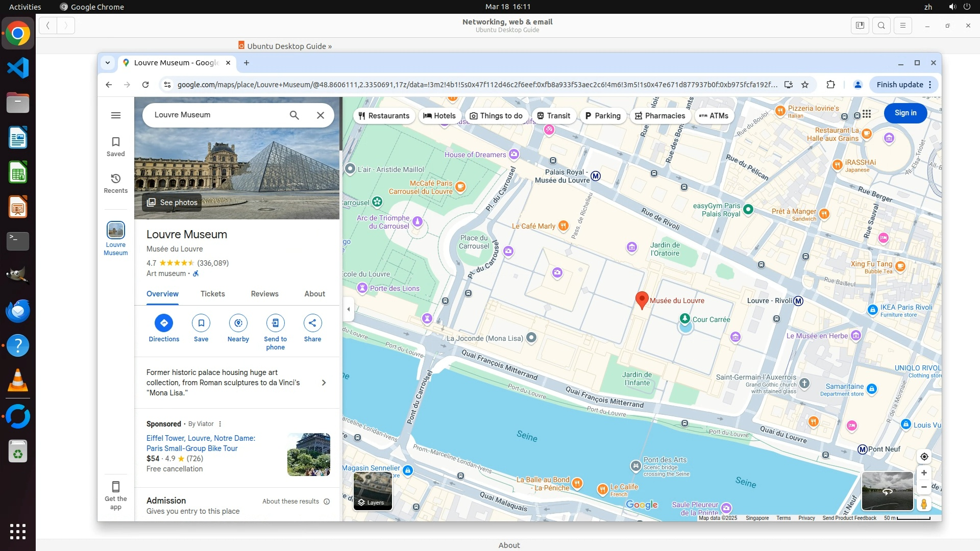This screenshot has width=980, height=551.
Task: Open sponsored ad options menu
Action: click(220, 424)
